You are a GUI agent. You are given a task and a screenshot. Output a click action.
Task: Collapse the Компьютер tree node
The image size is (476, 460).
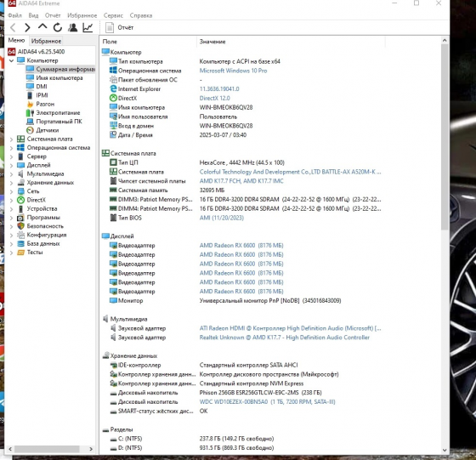[11, 60]
